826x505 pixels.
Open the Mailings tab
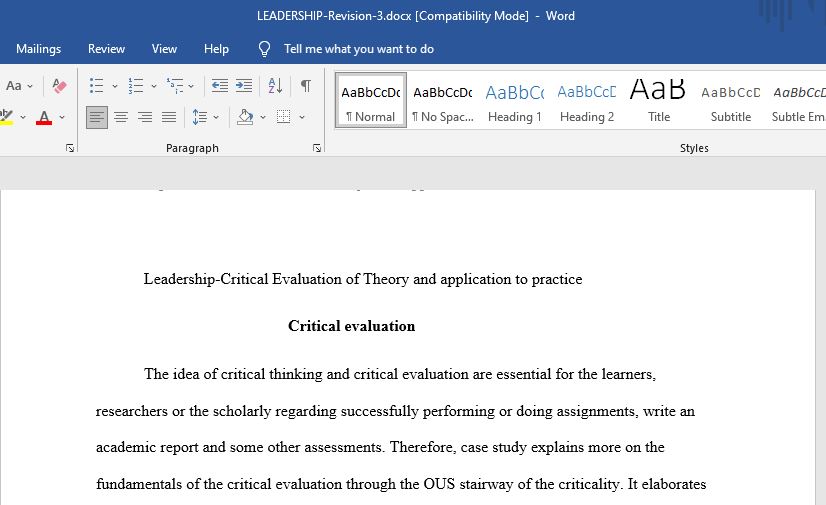click(x=38, y=49)
